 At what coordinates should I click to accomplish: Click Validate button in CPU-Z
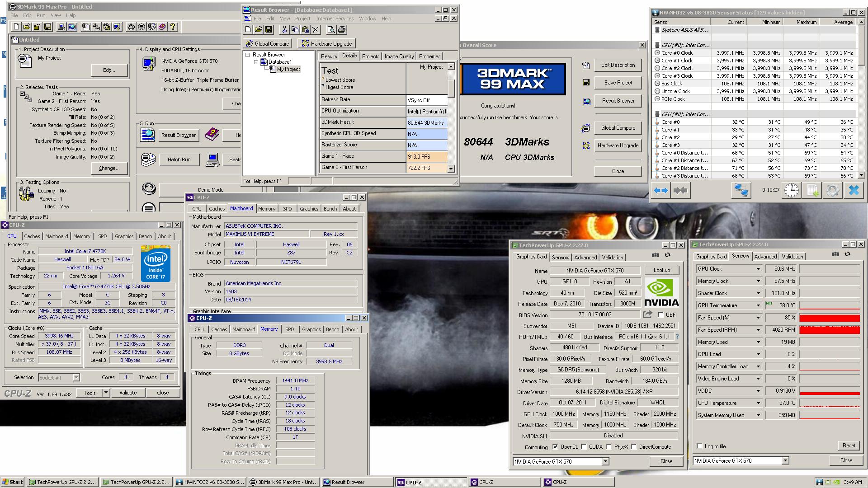pos(128,393)
